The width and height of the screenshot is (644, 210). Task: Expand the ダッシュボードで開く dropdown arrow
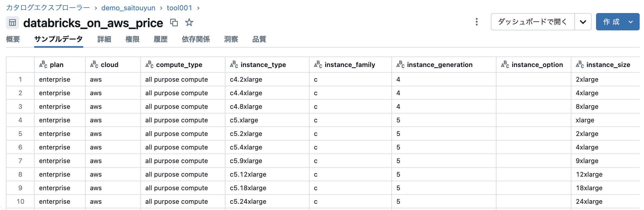point(583,22)
